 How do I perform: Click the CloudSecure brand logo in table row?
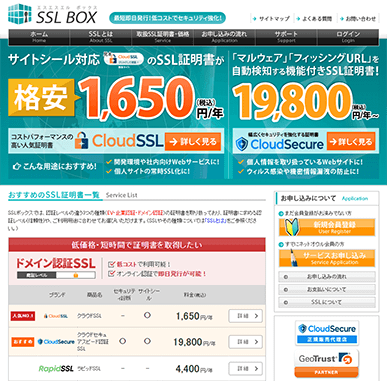point(56,342)
